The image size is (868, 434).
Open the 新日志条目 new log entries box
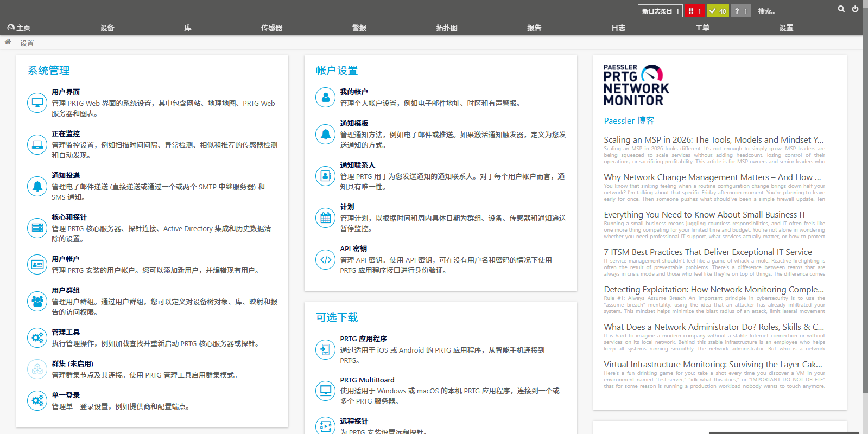[660, 11]
